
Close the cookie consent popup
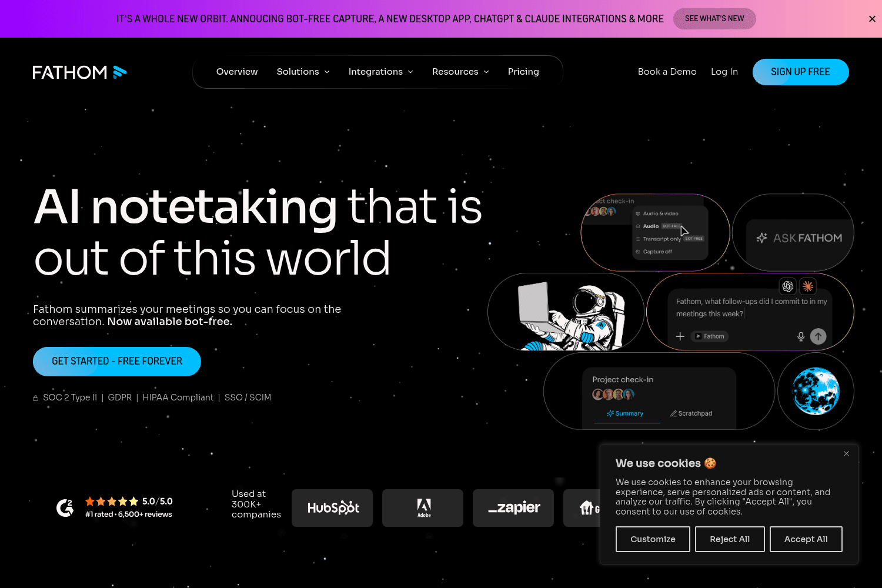click(x=846, y=453)
